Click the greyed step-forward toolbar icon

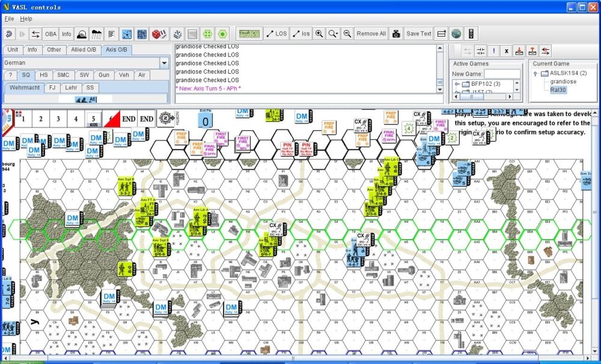point(22,34)
